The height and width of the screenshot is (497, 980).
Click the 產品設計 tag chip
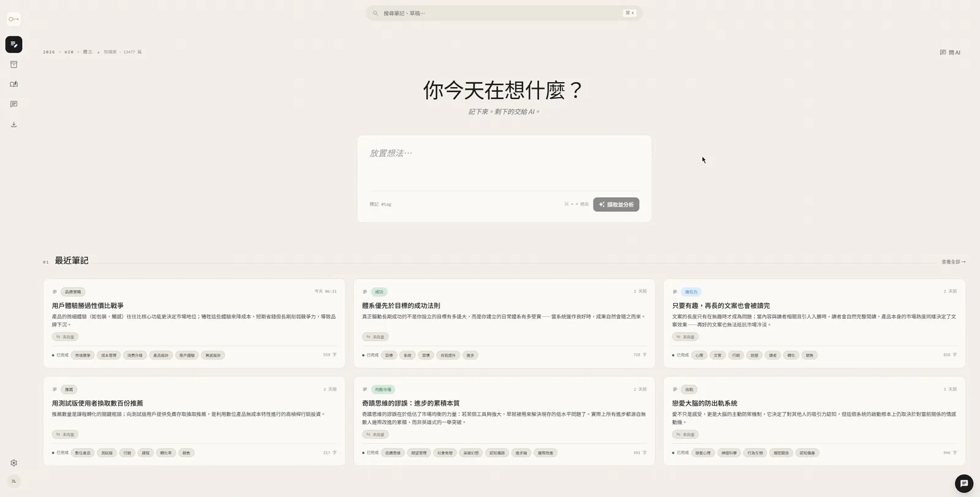click(160, 356)
